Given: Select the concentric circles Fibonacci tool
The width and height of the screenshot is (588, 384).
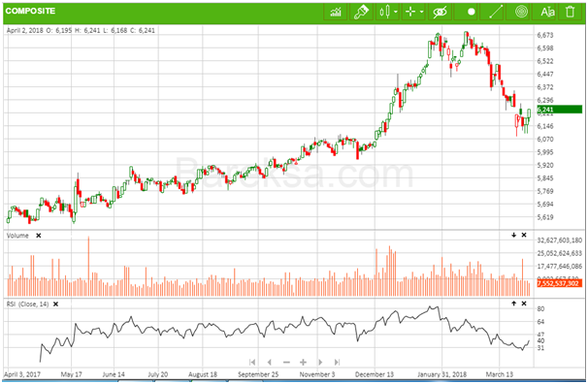Looking at the screenshot, I should 521,12.
